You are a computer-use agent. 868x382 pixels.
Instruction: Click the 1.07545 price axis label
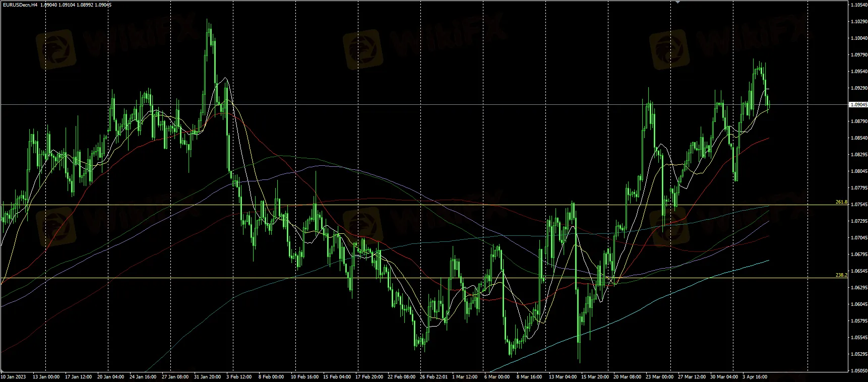point(858,205)
